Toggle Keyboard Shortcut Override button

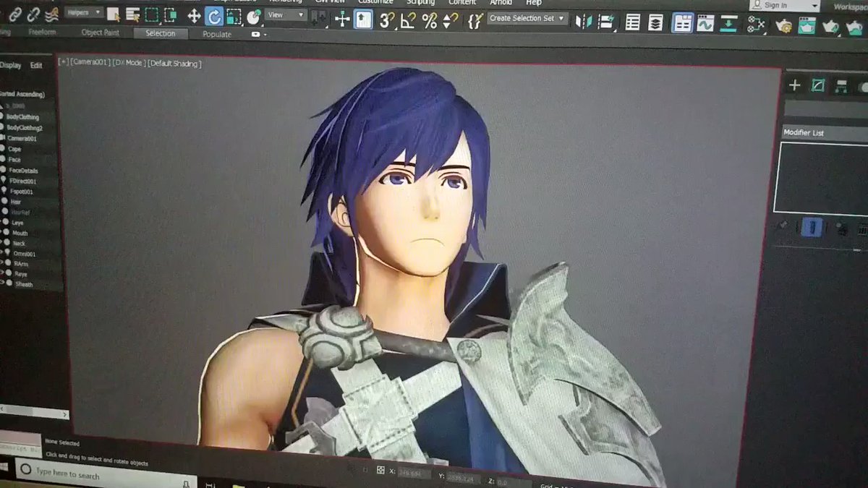point(363,20)
